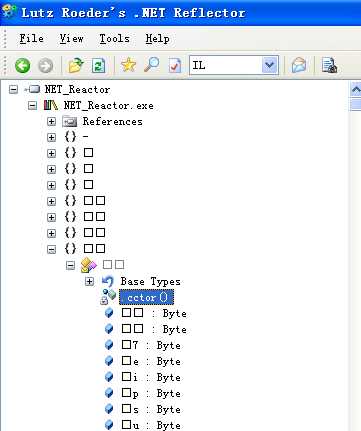Click the field icon beside 7 : Byte
Screen dimensions: 361x431
click(109, 345)
